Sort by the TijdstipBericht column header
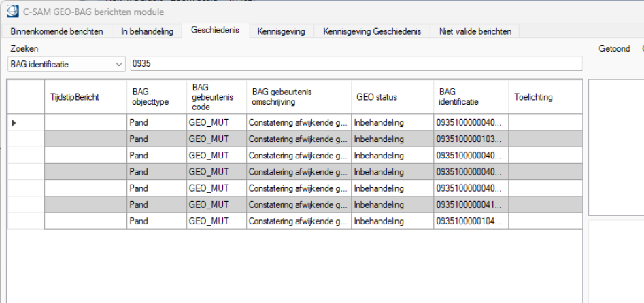Image resolution: width=644 pixels, height=303 pixels. coord(86,97)
